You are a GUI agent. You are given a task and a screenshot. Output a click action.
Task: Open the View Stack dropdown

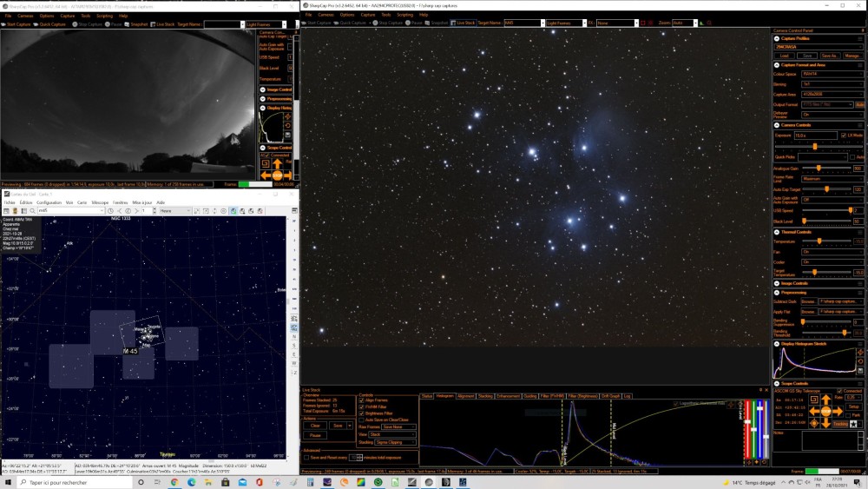tap(392, 435)
